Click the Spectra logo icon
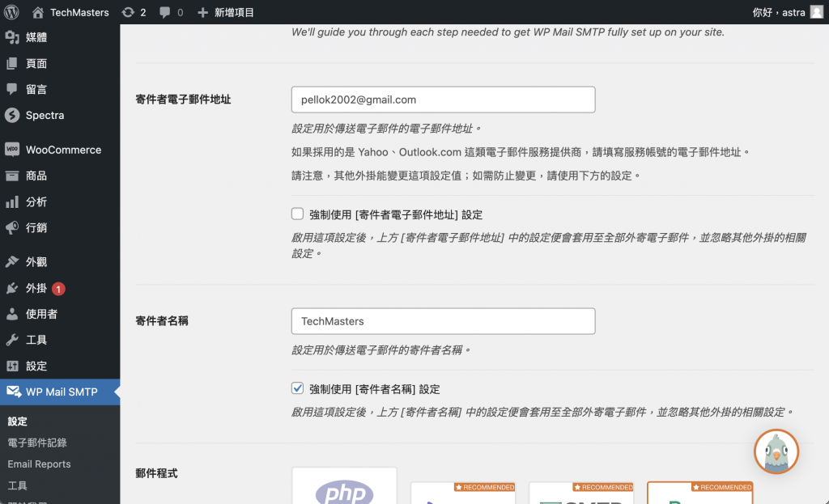Viewport: 829px width, 504px height. 12,115
